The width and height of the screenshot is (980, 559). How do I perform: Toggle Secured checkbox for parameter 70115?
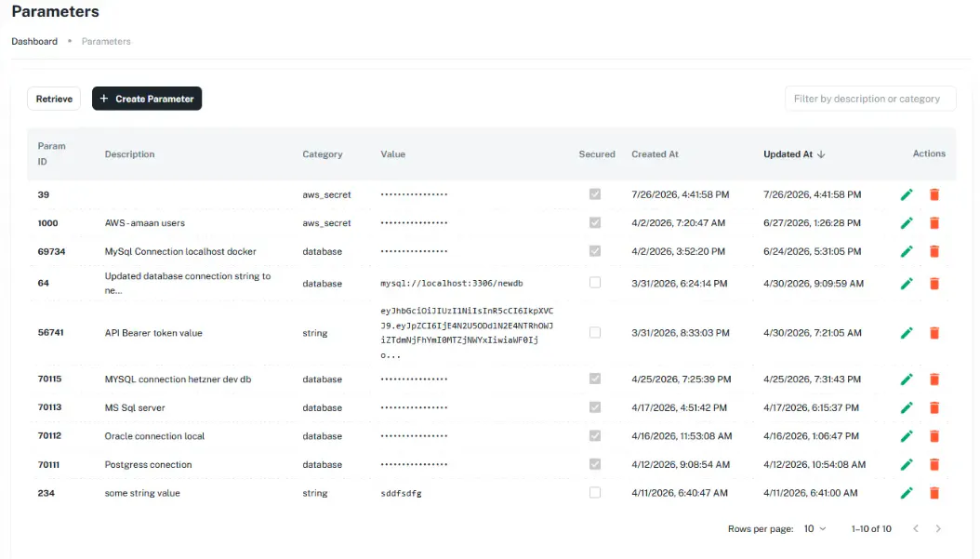[x=595, y=379]
